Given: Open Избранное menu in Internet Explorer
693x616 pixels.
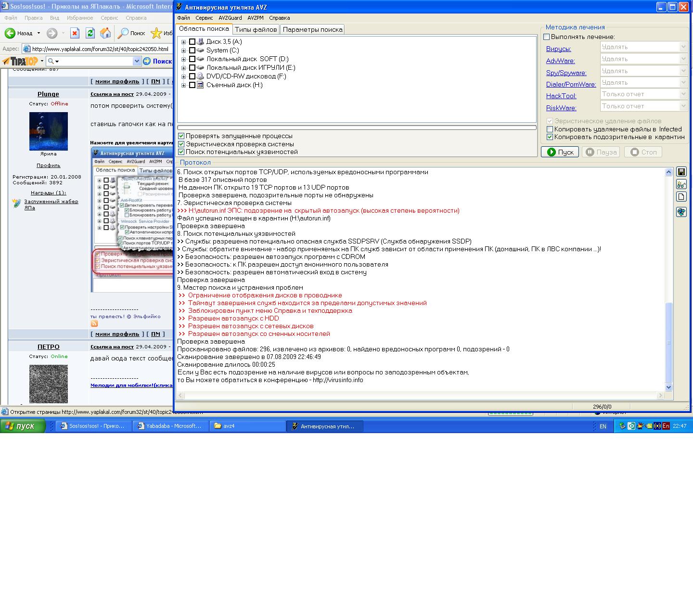Looking at the screenshot, I should click(80, 18).
